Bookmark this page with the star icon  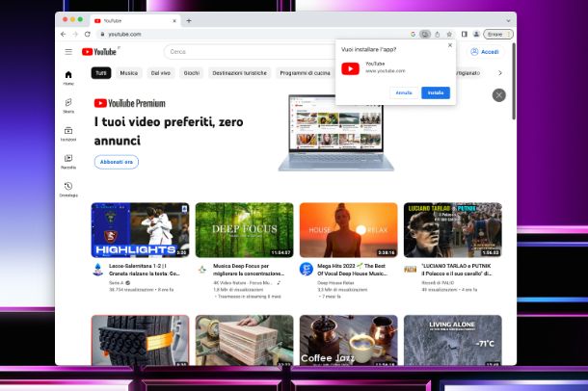[x=449, y=34]
